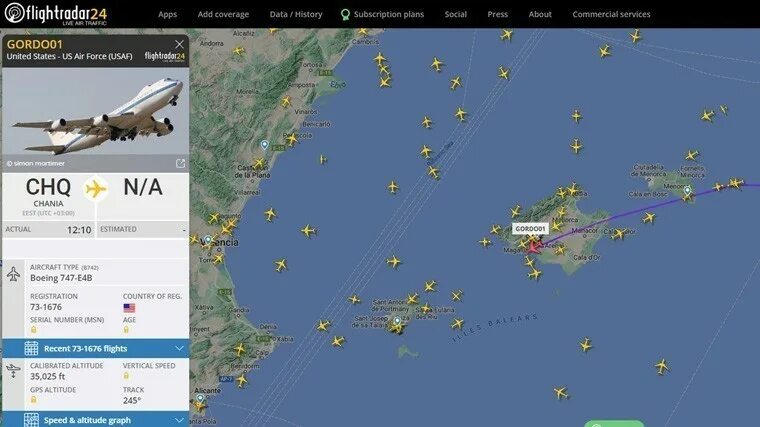The image size is (760, 427).
Task: Click the locked GPS Altitude padlock icon
Action: [x=33, y=400]
